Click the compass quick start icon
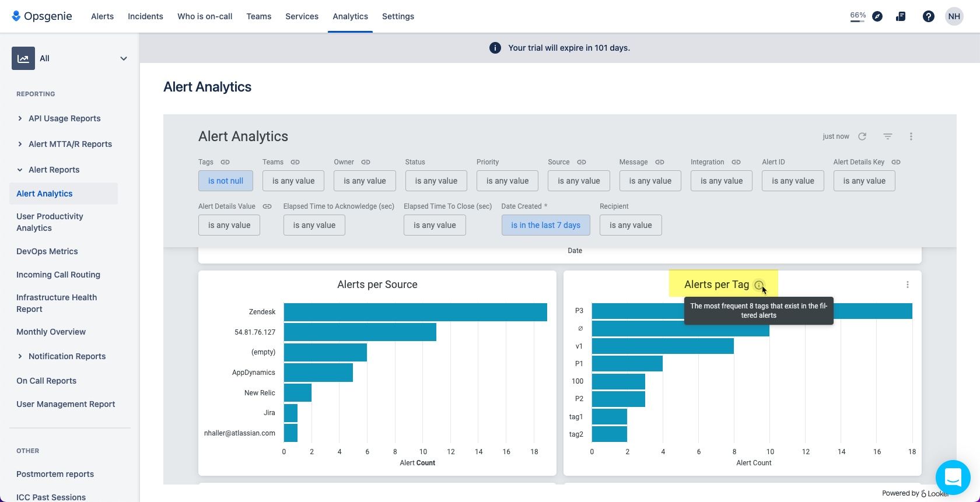Image resolution: width=980 pixels, height=502 pixels. click(x=877, y=16)
